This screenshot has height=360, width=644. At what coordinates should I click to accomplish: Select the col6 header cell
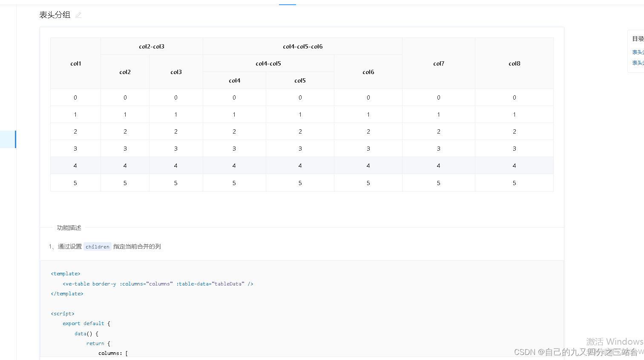[368, 72]
